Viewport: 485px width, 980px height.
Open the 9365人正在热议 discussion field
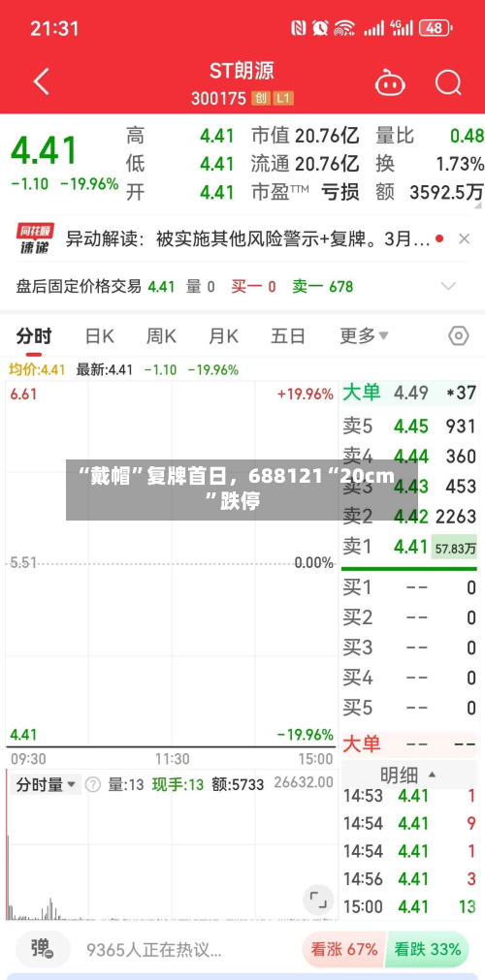(154, 950)
